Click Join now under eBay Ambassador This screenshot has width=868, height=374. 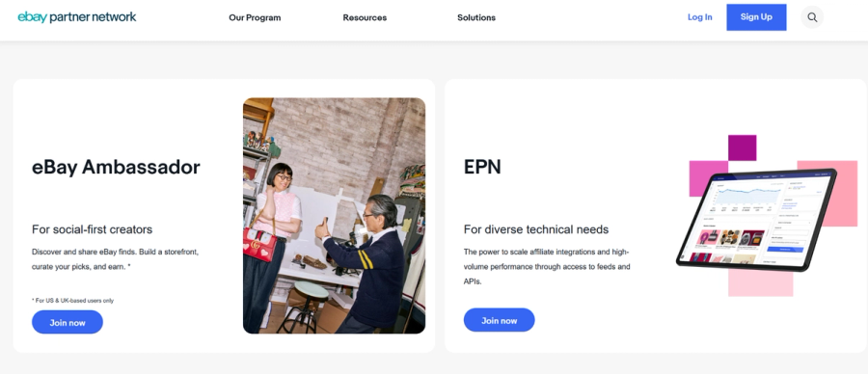pos(68,322)
